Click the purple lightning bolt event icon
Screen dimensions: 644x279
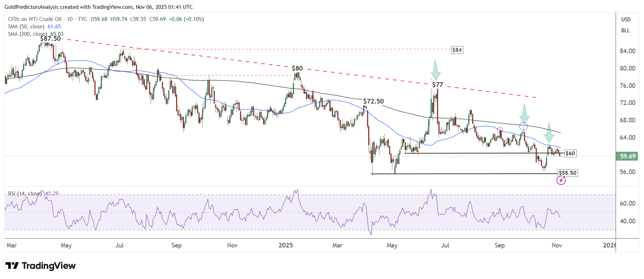click(x=561, y=180)
